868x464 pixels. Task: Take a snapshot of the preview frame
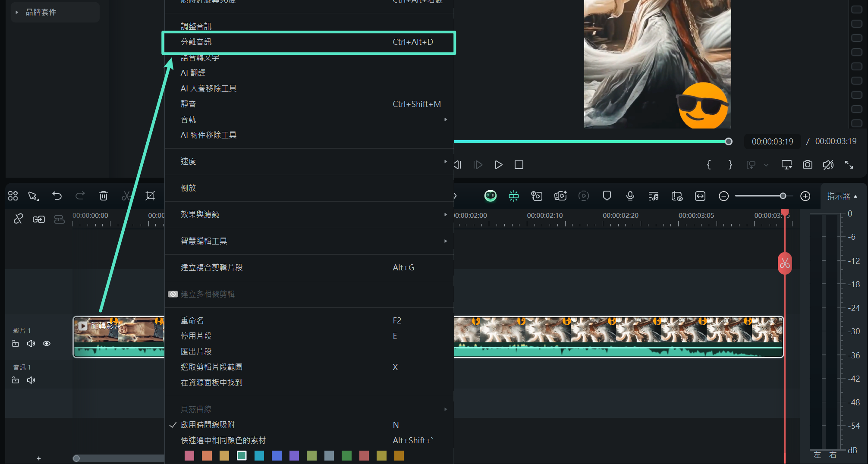807,165
